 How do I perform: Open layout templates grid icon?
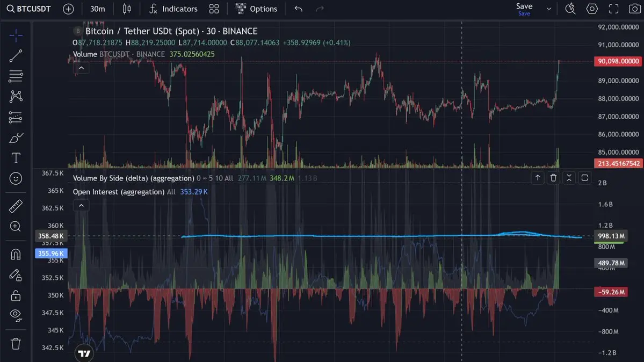click(x=214, y=9)
